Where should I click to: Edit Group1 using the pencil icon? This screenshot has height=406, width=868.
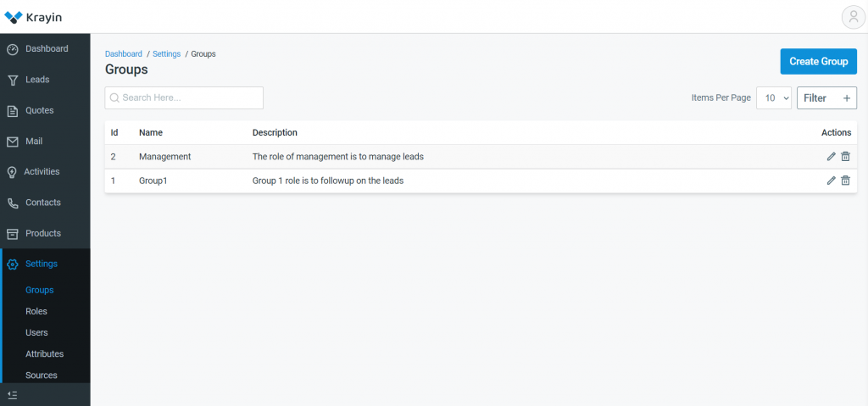(831, 181)
